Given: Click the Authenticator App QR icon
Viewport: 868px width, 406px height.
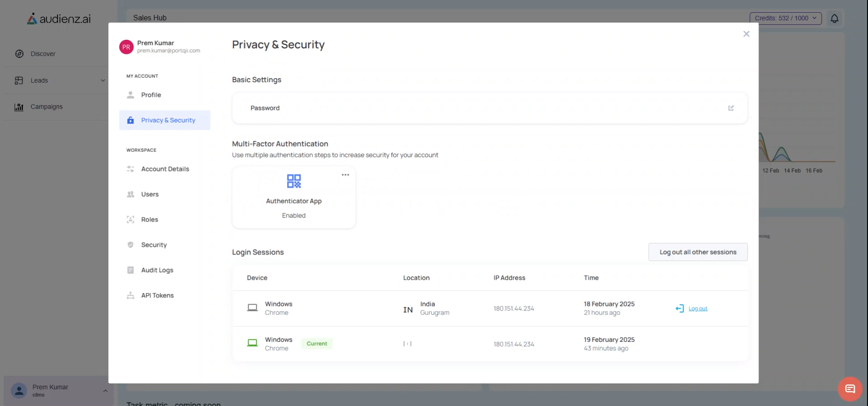Looking at the screenshot, I should click(294, 181).
